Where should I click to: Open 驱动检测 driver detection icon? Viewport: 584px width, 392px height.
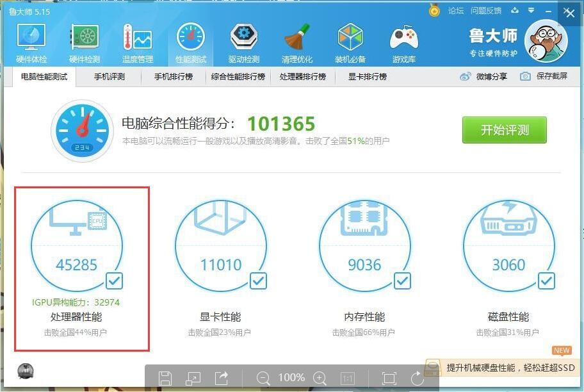244,43
